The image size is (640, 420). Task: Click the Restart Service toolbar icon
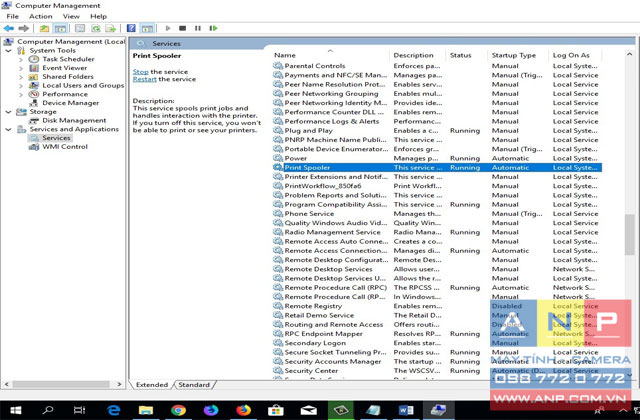(213, 28)
